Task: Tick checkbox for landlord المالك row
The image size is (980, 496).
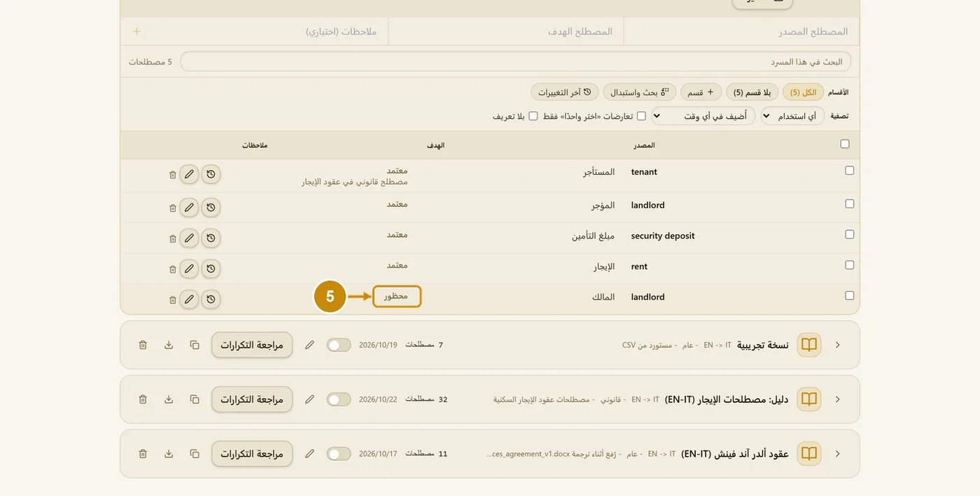Action: coord(850,296)
